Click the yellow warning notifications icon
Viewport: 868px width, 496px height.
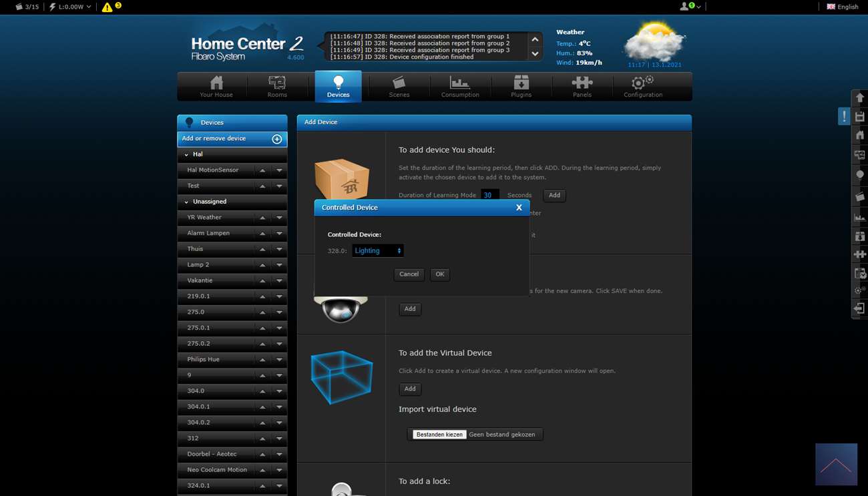coord(107,7)
